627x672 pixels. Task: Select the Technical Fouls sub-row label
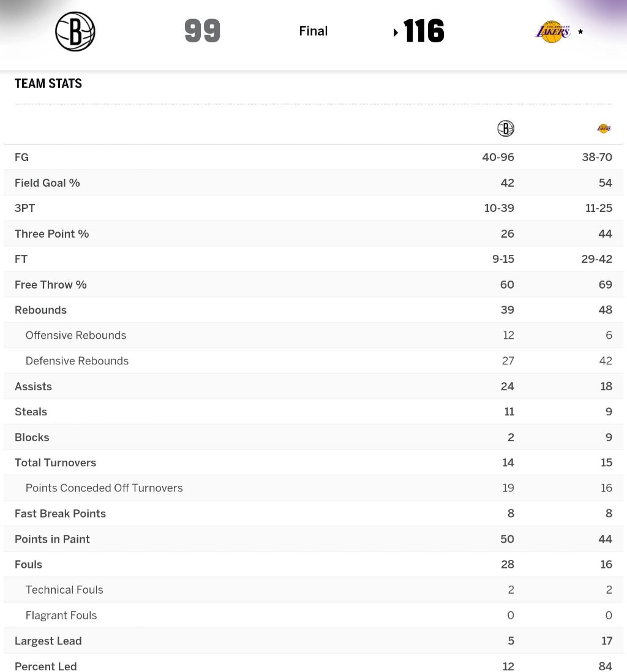pos(64,590)
